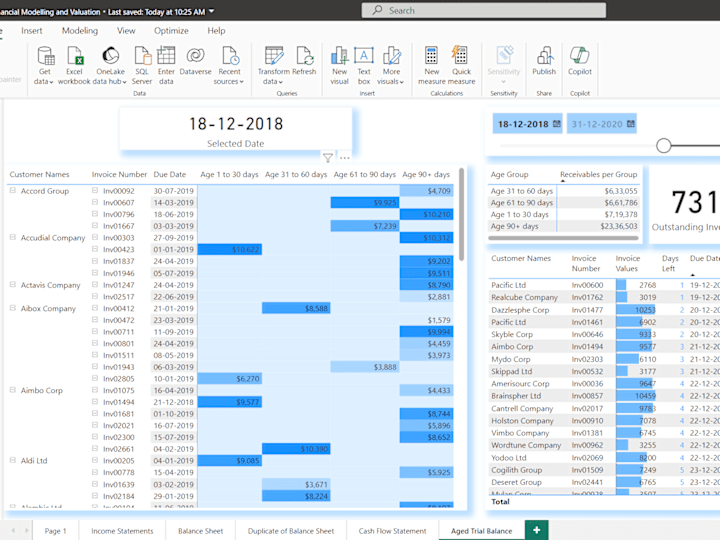Sort by Invoice Values column header
This screenshot has width=720, height=540.
(627, 264)
